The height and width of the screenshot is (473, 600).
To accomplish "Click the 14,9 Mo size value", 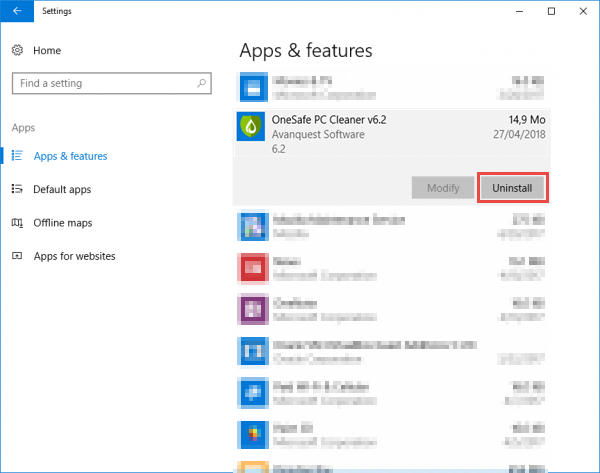I will click(527, 120).
